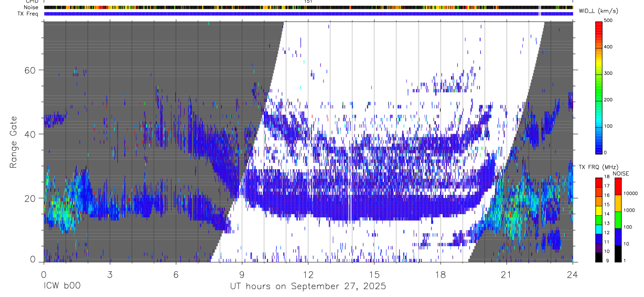
Task: Click the 'TX Freq' row label at top left
Action: 28,14
